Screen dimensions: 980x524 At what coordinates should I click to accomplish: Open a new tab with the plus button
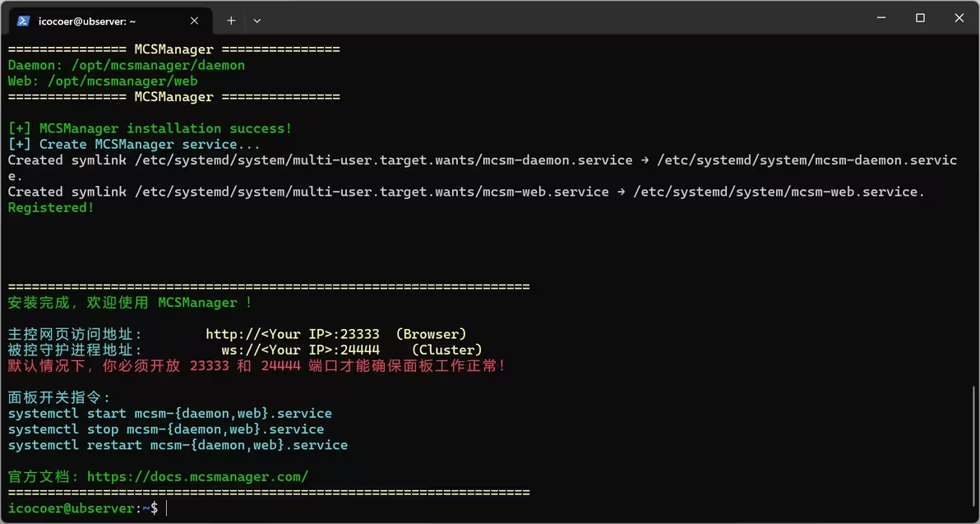231,21
